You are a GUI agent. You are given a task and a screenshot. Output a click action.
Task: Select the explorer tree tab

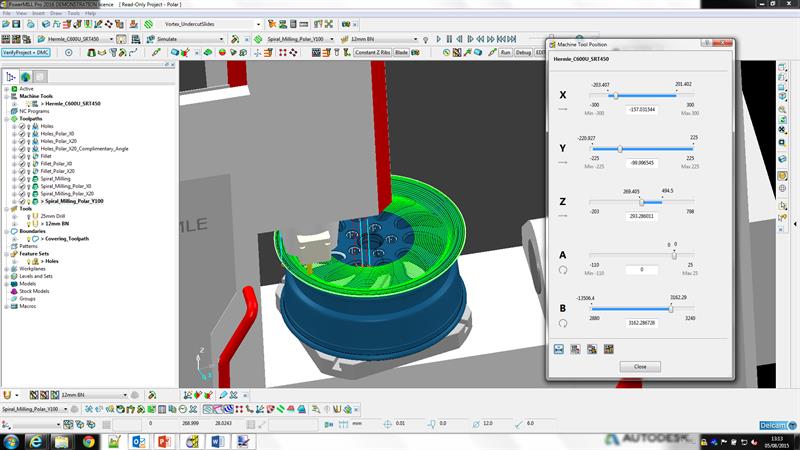11,77
